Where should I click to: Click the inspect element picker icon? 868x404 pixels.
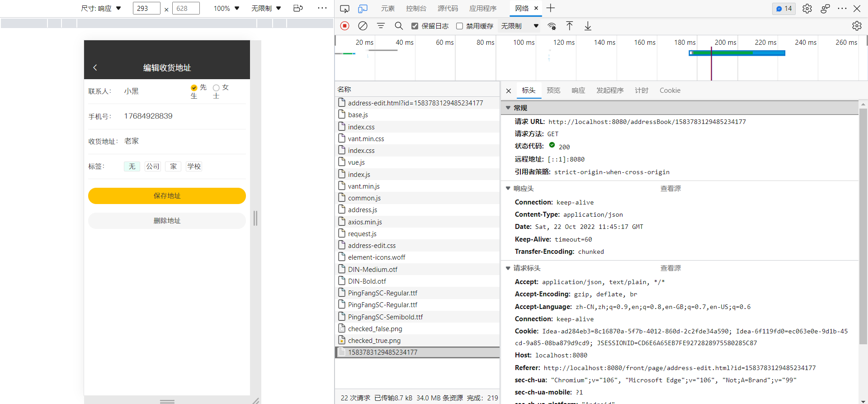pyautogui.click(x=344, y=9)
